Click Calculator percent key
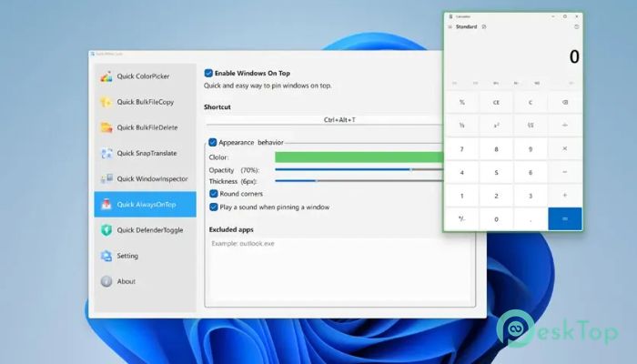 tap(462, 102)
